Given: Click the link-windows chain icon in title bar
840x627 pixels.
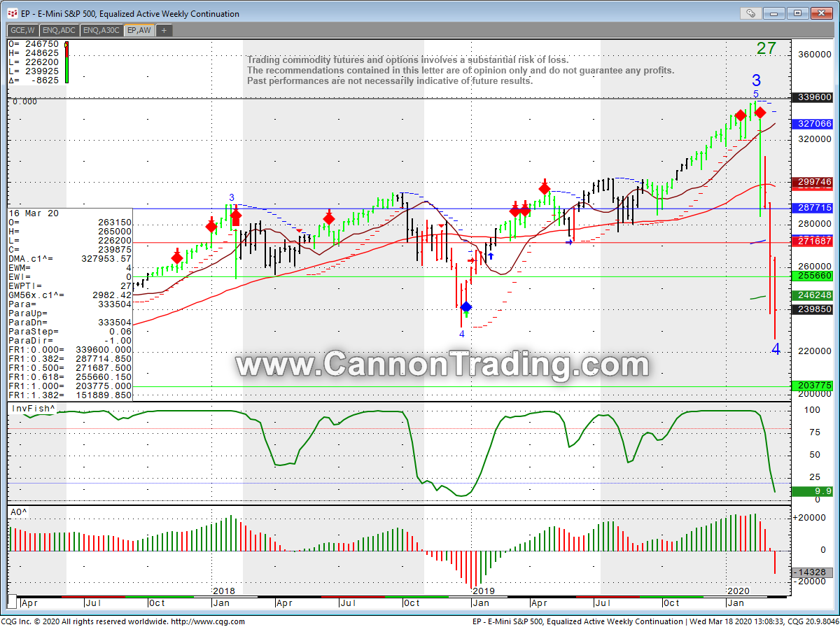Looking at the screenshot, I should click(x=750, y=13).
